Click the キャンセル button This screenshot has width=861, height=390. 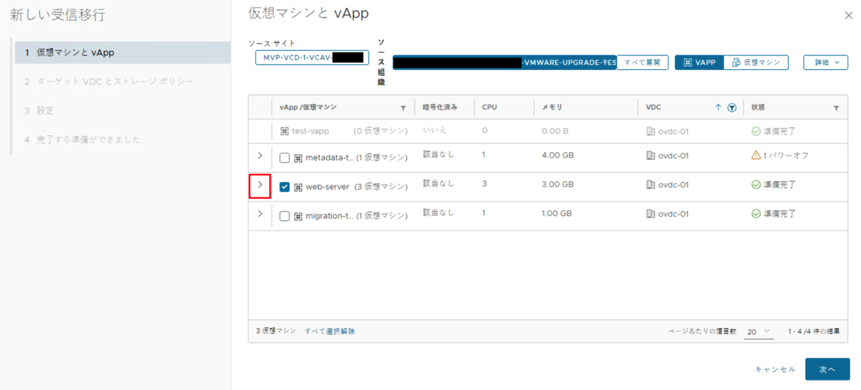[x=775, y=370]
